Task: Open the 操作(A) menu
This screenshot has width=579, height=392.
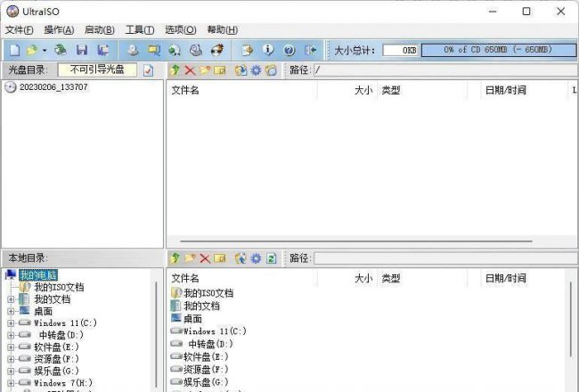Action: pos(59,30)
